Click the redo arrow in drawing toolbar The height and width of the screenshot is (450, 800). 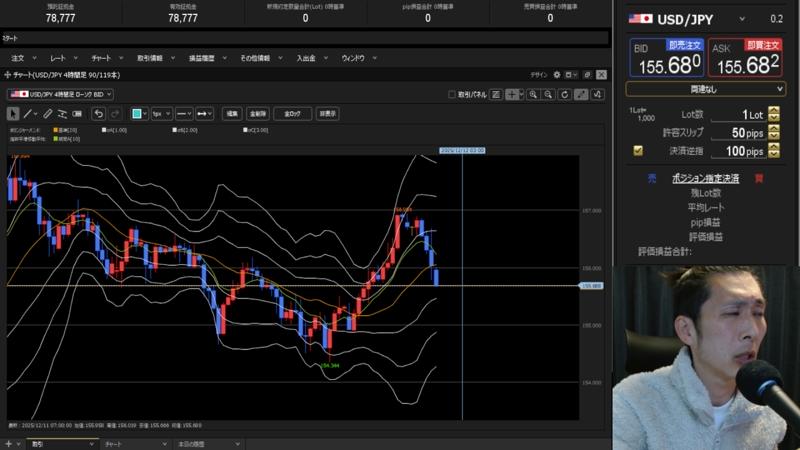click(114, 113)
